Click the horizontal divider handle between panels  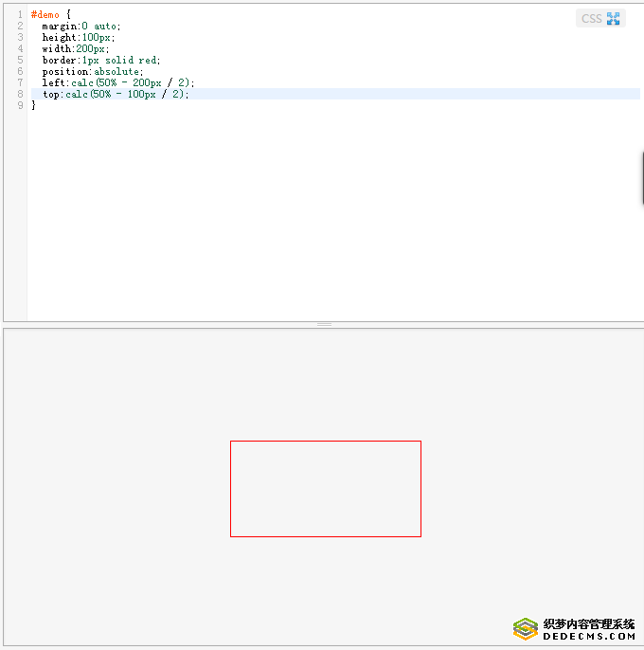[324, 324]
